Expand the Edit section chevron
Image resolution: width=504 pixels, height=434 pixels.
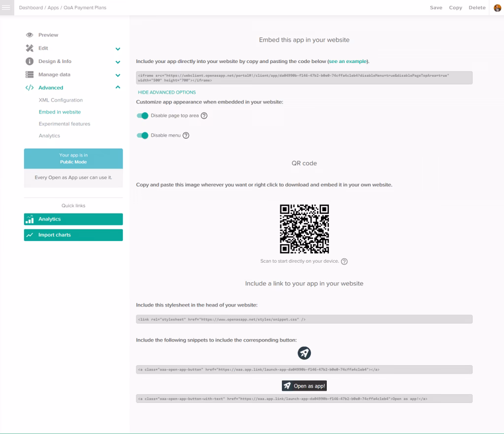(x=118, y=49)
